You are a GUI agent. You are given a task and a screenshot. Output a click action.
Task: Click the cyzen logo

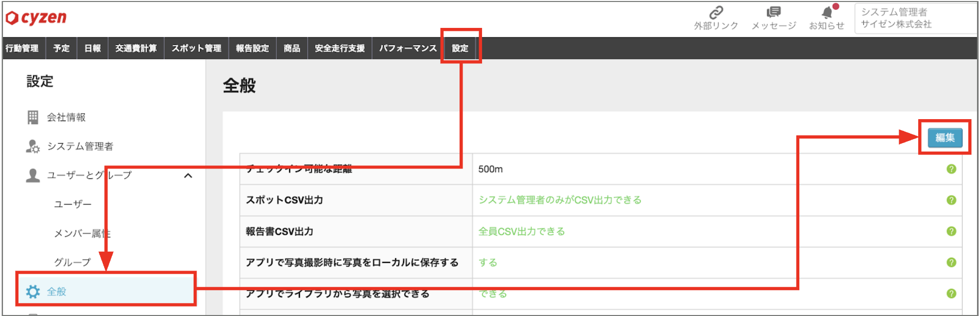(36, 18)
